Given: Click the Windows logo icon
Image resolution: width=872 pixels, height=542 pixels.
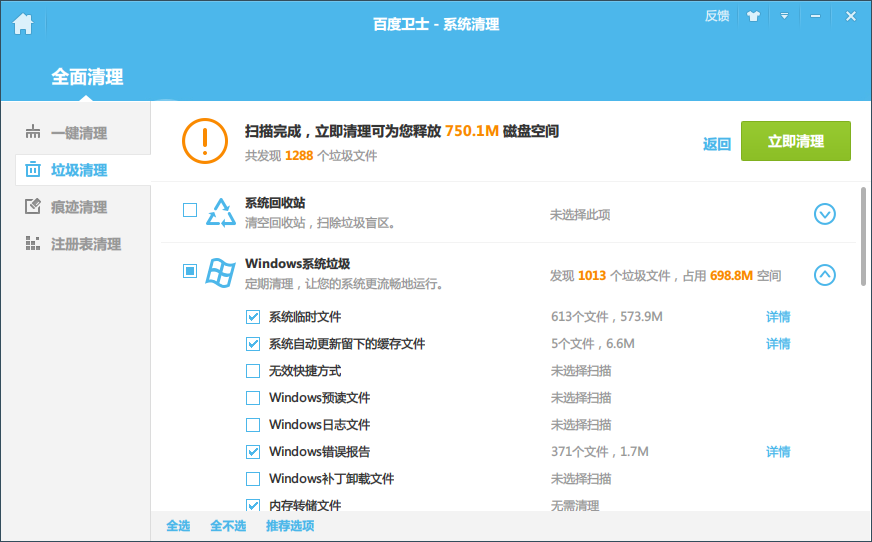Looking at the screenshot, I should coord(220,273).
